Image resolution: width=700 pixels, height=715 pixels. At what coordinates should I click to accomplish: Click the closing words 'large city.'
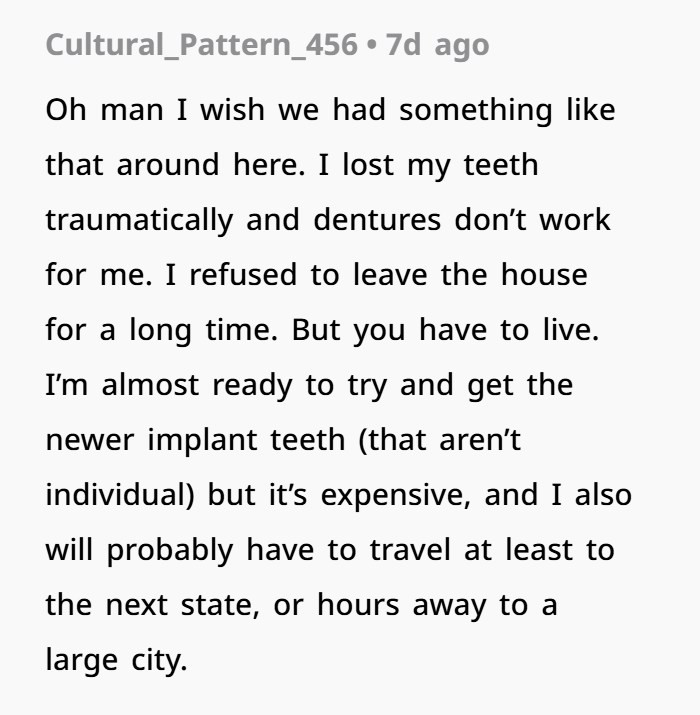point(116,661)
